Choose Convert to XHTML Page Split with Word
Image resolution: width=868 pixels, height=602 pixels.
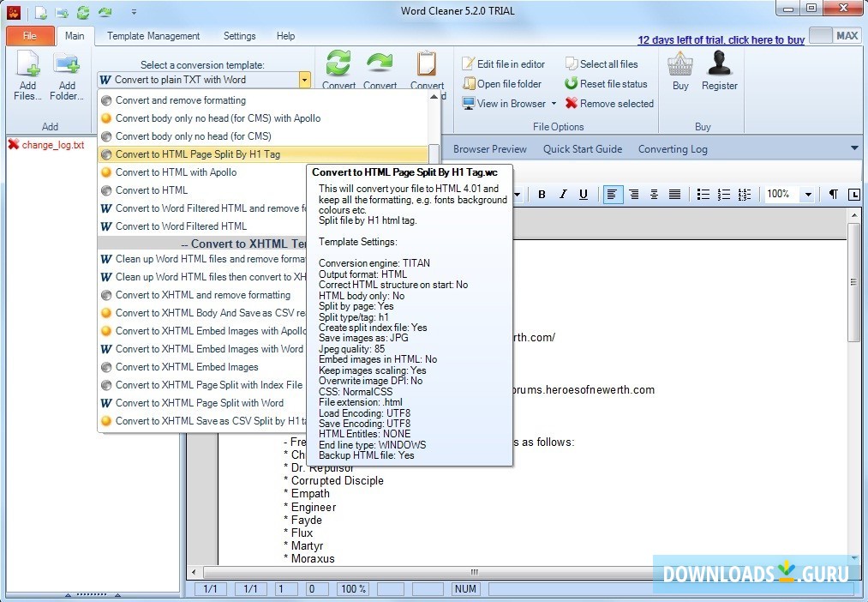pos(202,403)
